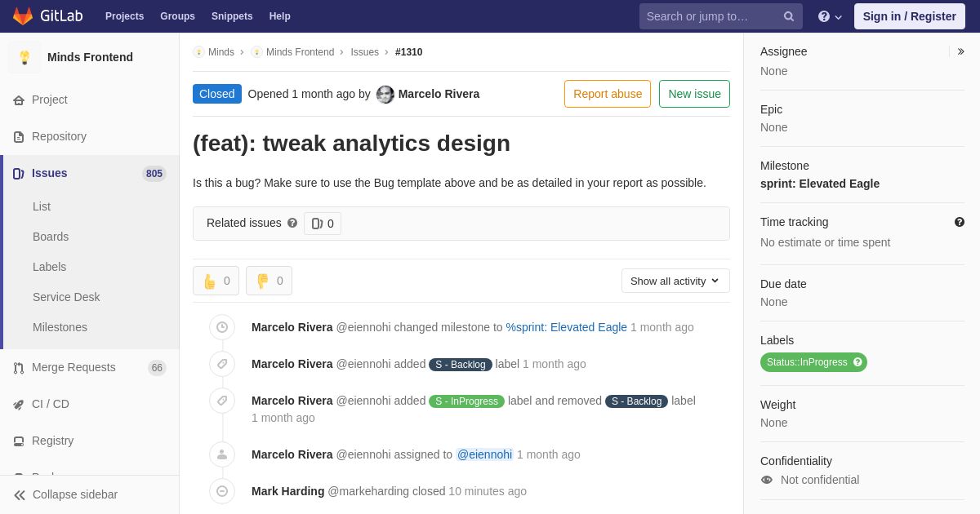The width and height of the screenshot is (980, 514).
Task: Click the first S - Backlog label badge
Action: 461,365
